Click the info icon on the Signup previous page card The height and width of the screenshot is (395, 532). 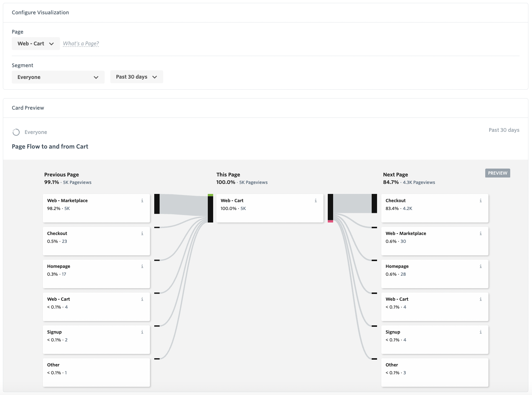[142, 332]
